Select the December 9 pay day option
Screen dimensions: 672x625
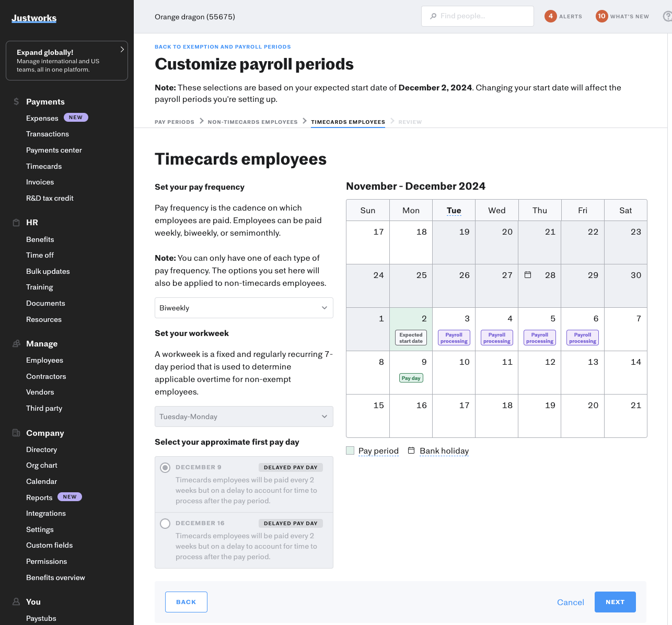[x=165, y=467]
